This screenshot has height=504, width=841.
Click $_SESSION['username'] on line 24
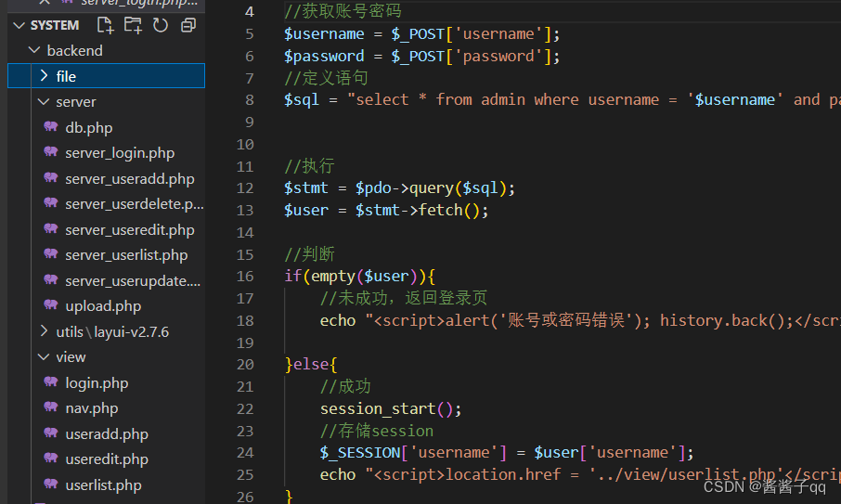pos(413,453)
